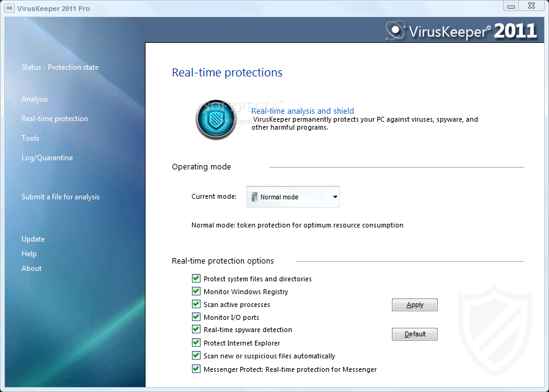This screenshot has width=549, height=392.
Task: Toggle Real-time spyware detection
Action: coord(196,330)
